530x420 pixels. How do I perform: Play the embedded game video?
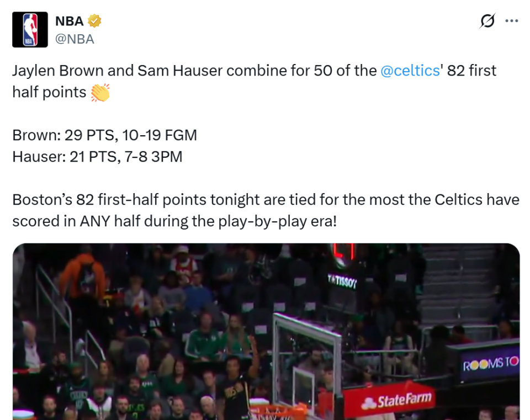click(x=266, y=331)
